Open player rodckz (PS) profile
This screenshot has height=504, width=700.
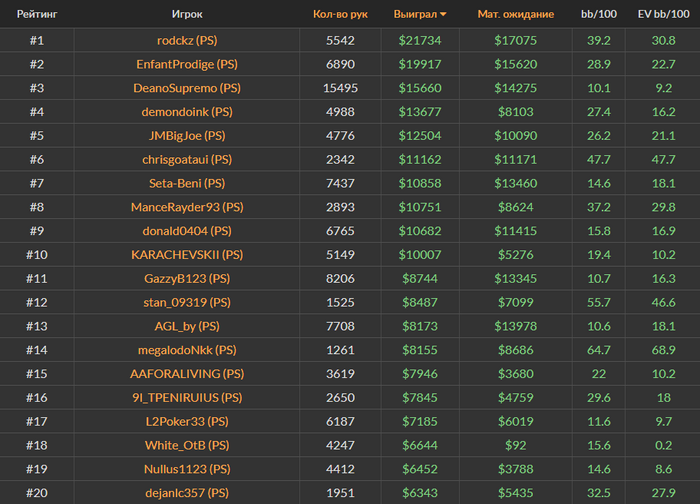pos(187,40)
